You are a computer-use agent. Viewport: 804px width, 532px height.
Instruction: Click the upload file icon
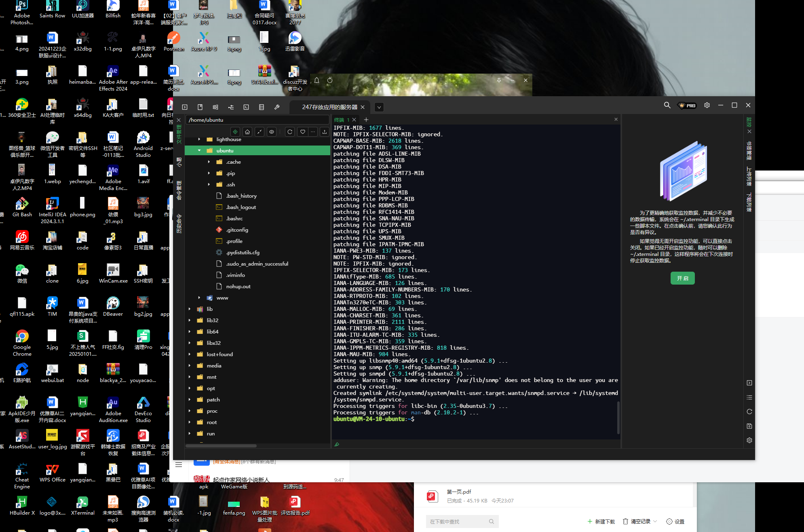click(324, 132)
